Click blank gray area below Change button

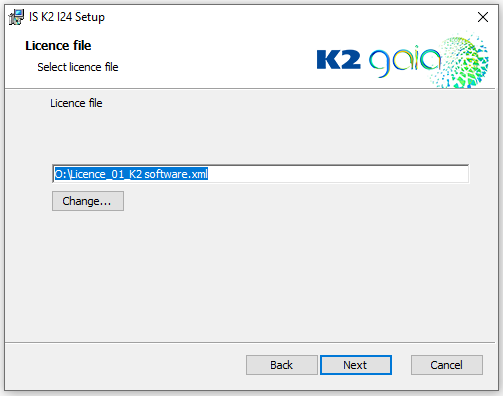250,277
